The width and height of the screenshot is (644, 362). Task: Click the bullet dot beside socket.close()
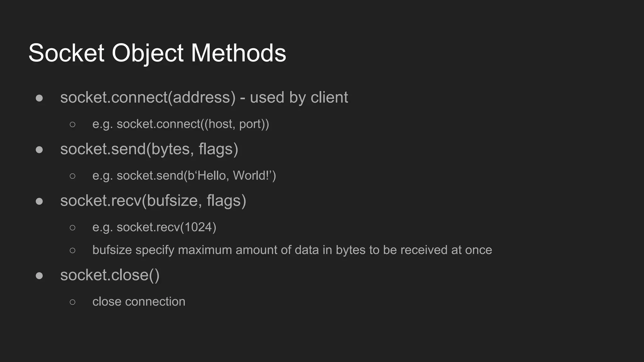tap(39, 276)
